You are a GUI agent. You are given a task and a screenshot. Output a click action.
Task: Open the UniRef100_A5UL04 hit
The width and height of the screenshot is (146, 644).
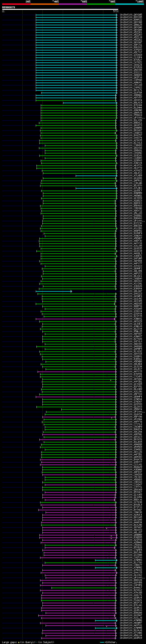tap(131, 636)
